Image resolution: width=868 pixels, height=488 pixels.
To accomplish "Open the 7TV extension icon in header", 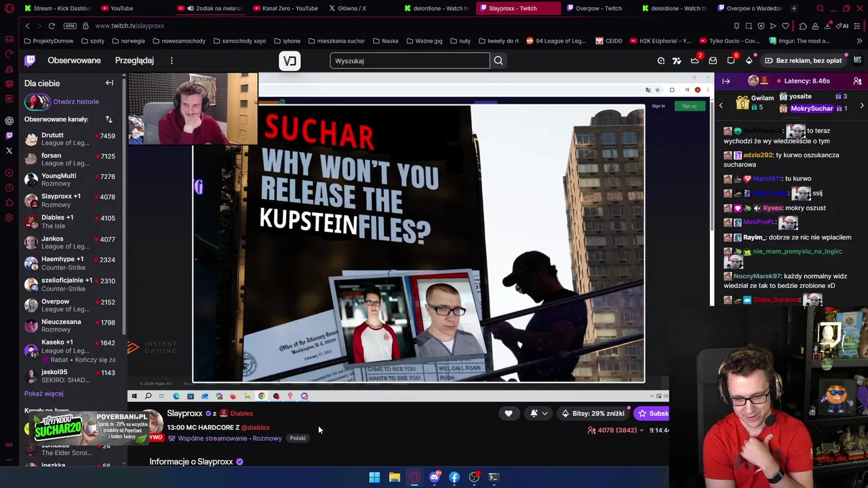I will click(x=677, y=60).
